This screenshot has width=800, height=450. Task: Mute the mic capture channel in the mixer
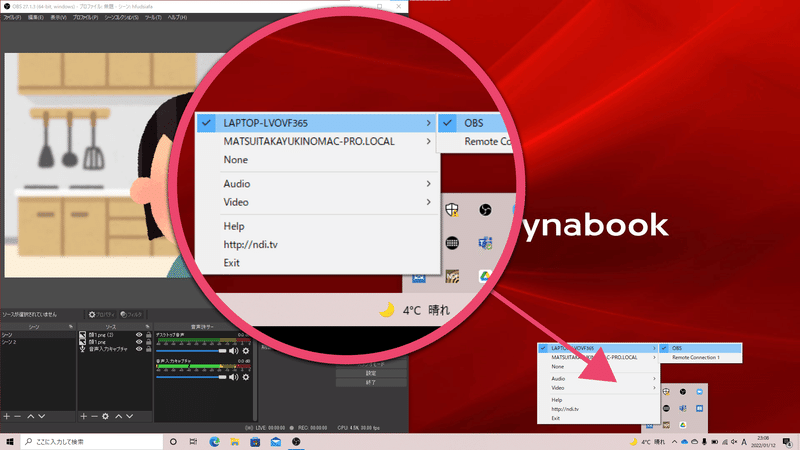(234, 377)
